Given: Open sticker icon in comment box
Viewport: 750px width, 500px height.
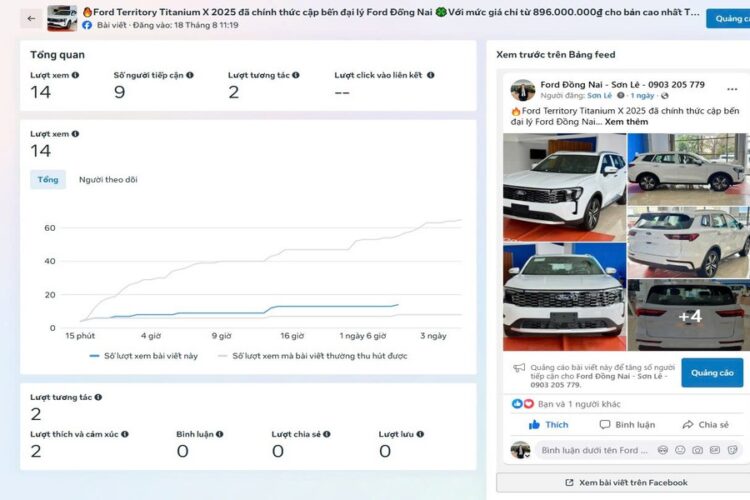Looking at the screenshot, I should [732, 450].
